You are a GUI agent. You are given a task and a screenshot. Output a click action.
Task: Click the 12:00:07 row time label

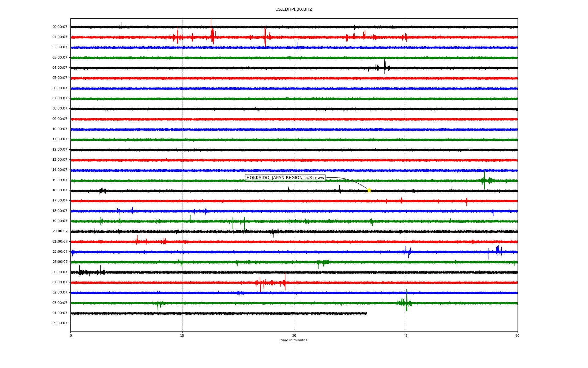[60, 150]
